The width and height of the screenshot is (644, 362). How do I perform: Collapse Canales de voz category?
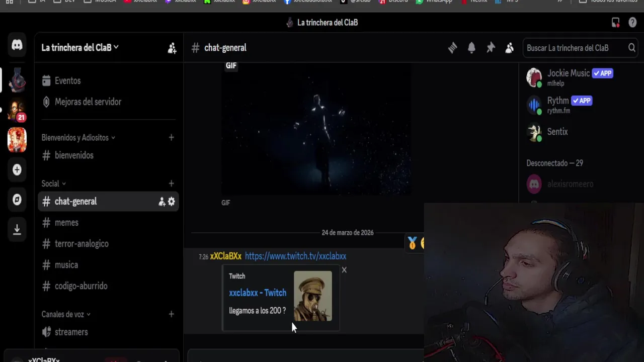66,314
